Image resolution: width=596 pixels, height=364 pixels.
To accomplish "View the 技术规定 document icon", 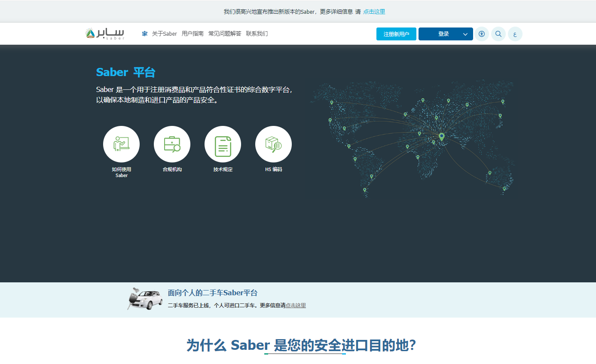I will pos(223,144).
